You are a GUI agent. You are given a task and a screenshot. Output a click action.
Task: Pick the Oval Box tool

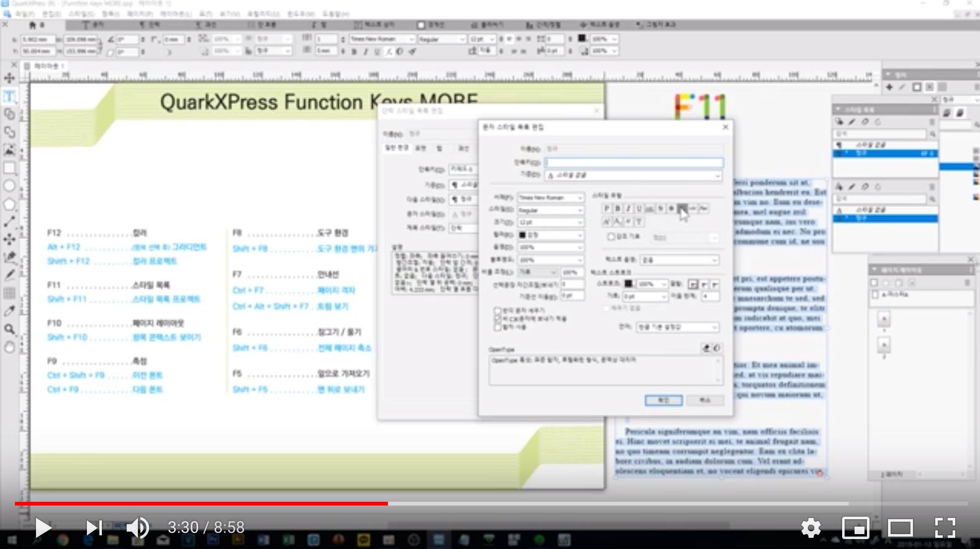point(9,186)
